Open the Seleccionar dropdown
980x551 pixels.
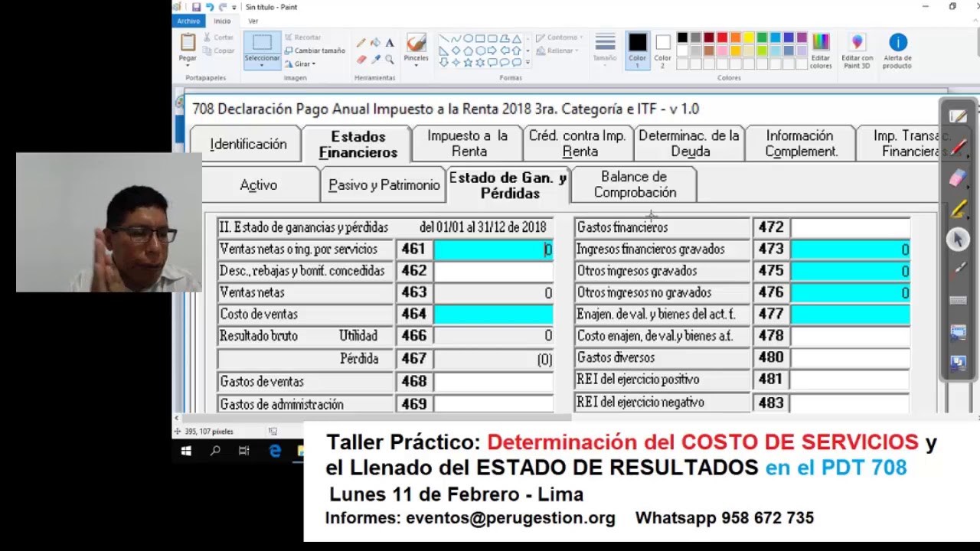(262, 60)
